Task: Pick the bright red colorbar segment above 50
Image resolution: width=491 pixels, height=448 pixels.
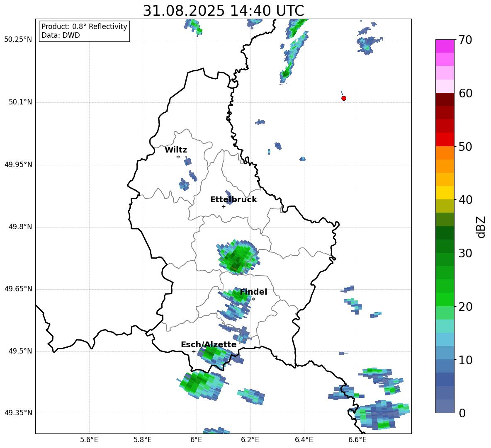Action: 445,139
